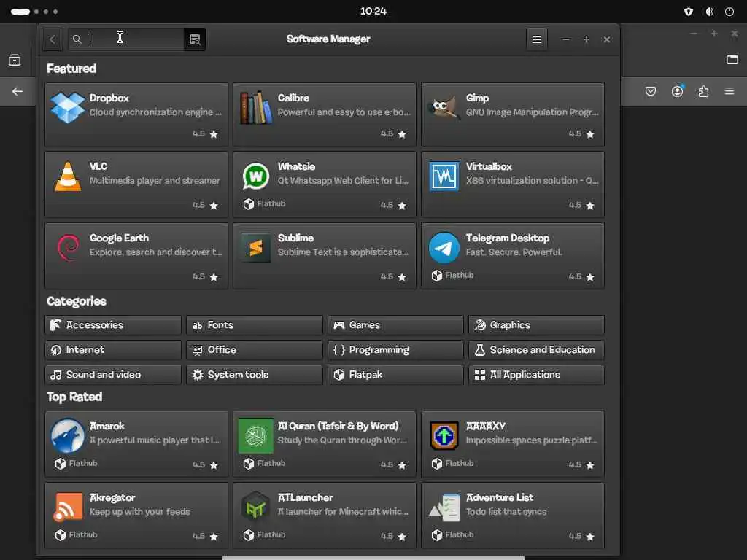Click the Google Earth swirl icon
The image size is (747, 560).
pos(68,248)
